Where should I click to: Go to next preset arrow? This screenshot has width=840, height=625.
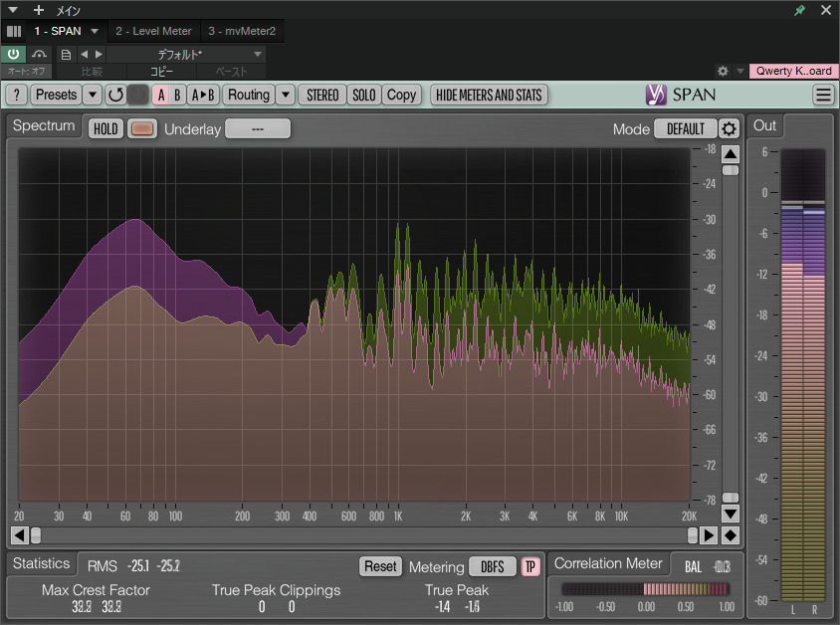(99, 54)
